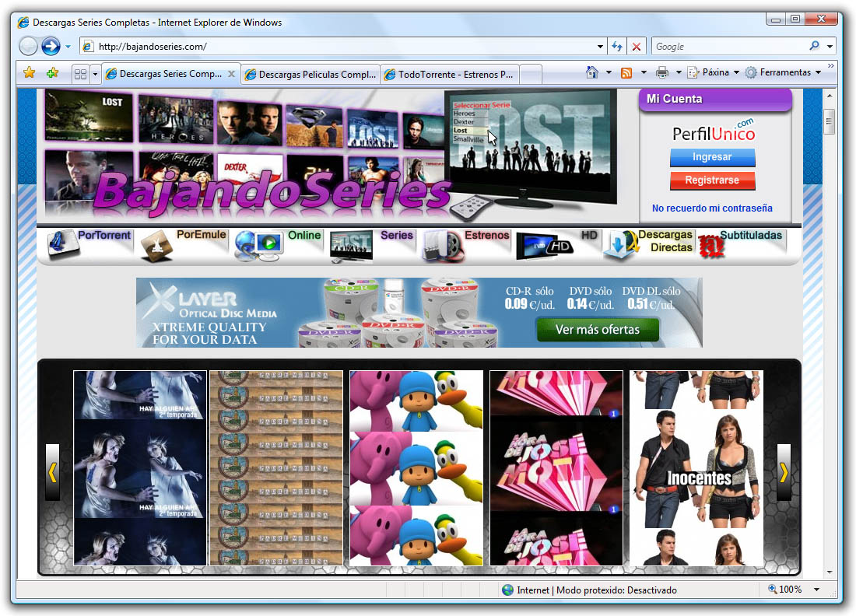Open the tab list dropdown arrow
This screenshot has height=616, width=856.
coord(95,74)
